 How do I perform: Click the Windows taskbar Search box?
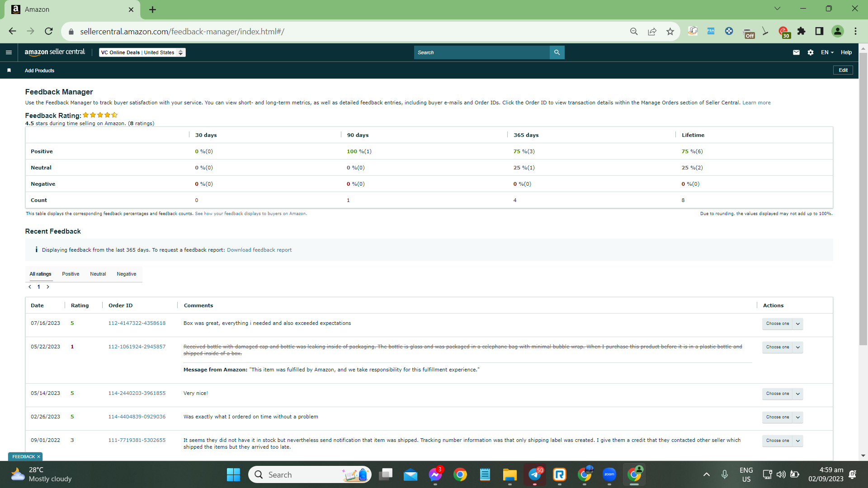click(310, 474)
